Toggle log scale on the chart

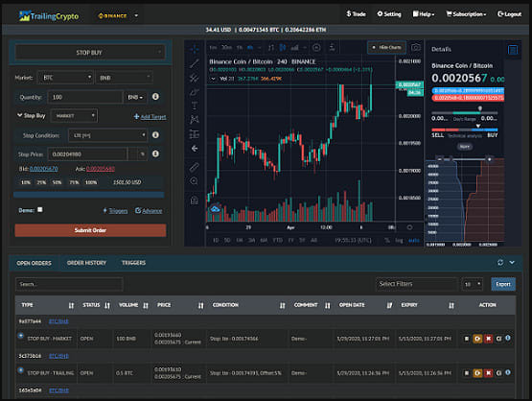coord(399,240)
